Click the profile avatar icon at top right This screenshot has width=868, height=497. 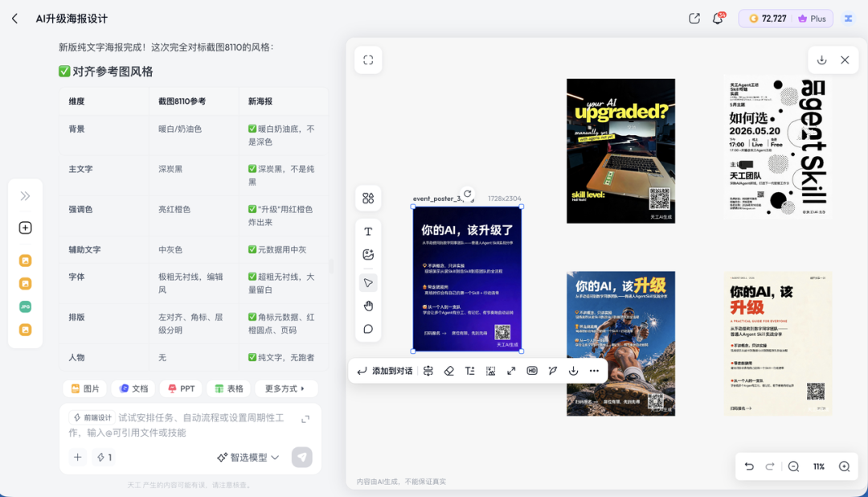(848, 18)
